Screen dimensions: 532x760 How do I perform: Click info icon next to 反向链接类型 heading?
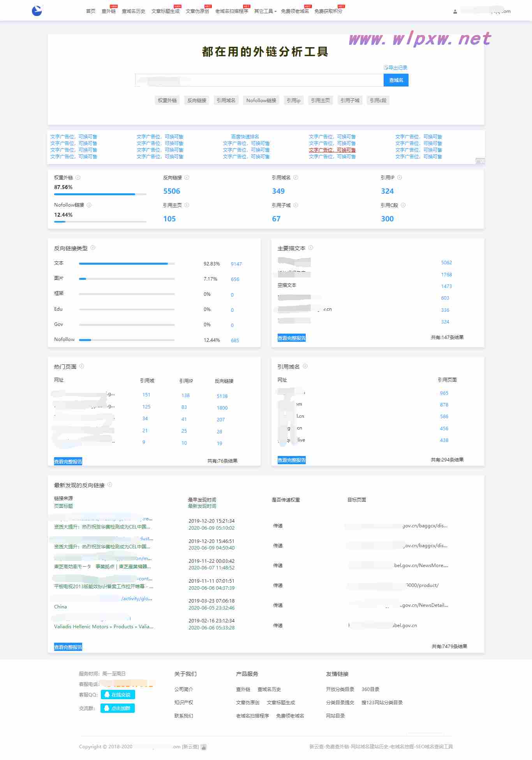point(93,247)
